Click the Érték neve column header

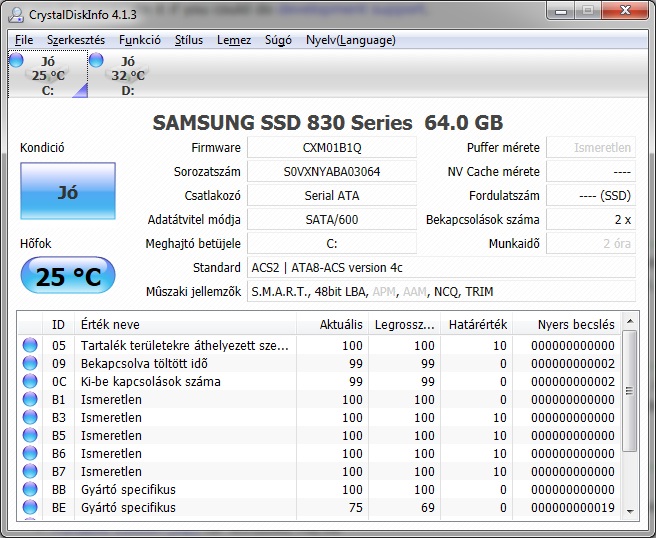(x=185, y=324)
